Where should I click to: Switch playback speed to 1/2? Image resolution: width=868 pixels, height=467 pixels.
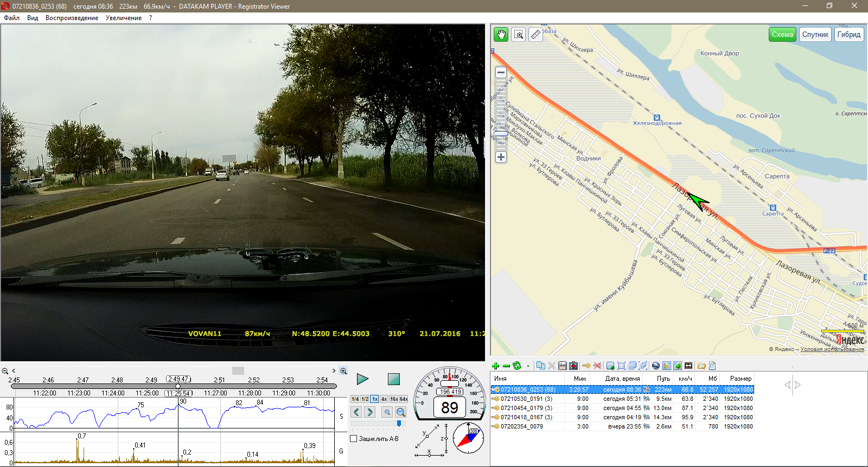[x=365, y=399]
